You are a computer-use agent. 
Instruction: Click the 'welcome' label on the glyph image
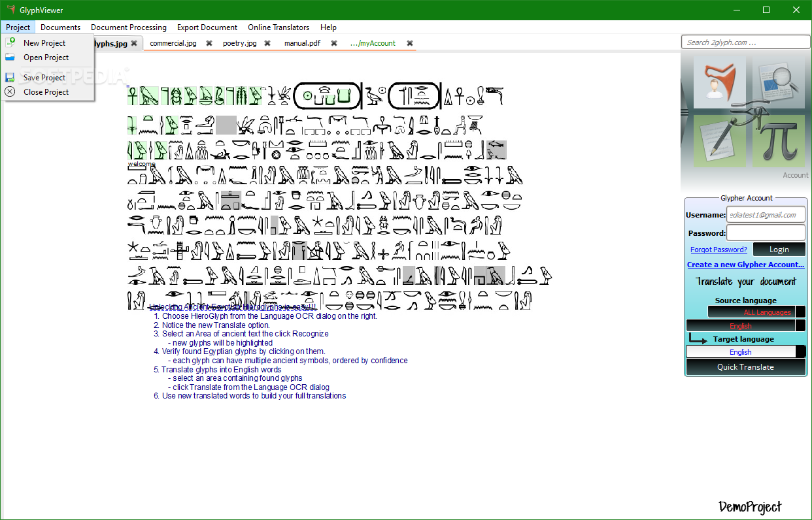[141, 164]
